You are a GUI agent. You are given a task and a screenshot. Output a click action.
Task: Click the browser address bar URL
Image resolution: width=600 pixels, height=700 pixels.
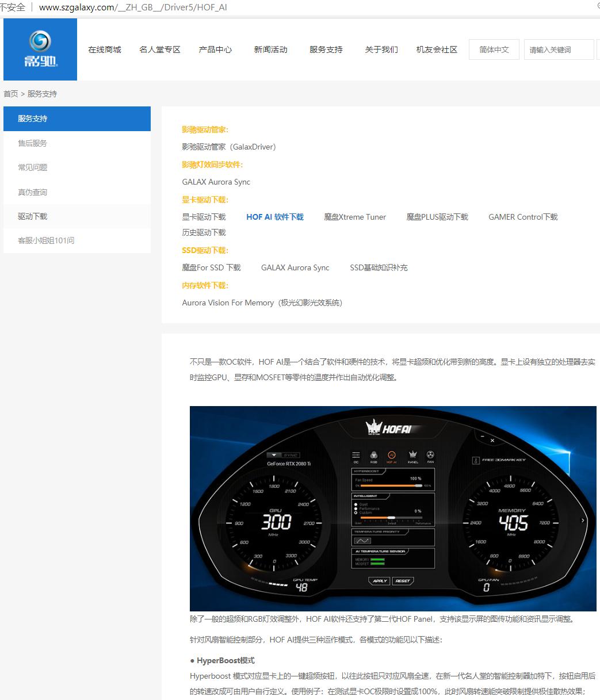tap(133, 7)
